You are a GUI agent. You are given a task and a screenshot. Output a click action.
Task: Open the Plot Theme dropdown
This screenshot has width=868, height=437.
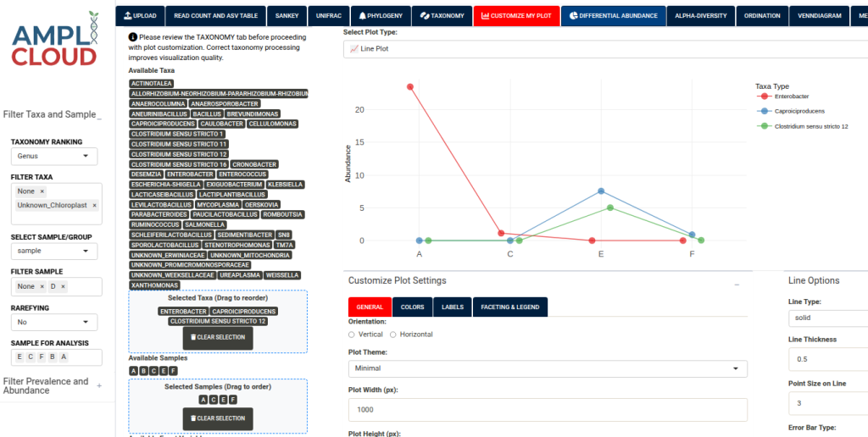tap(548, 368)
